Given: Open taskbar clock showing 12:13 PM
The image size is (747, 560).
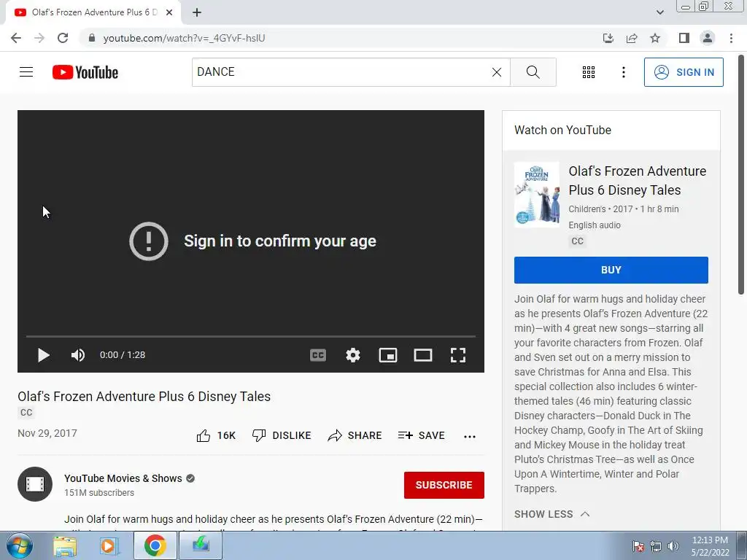Looking at the screenshot, I should (710, 545).
